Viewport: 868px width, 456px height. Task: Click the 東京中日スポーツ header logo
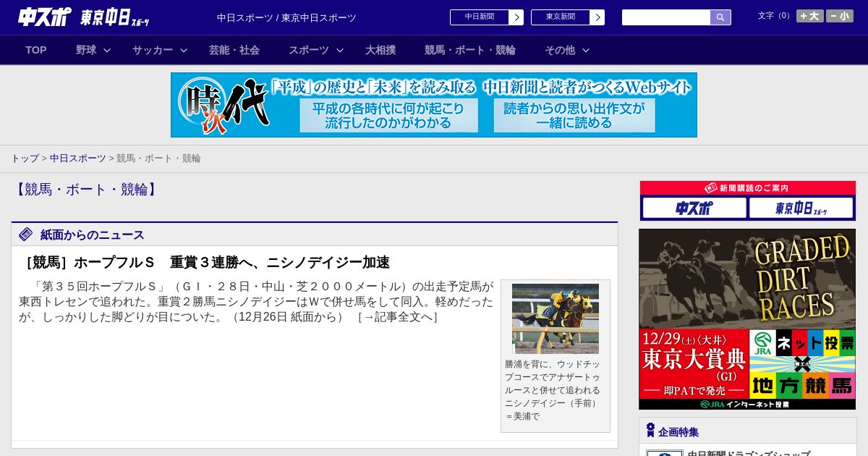[115, 17]
